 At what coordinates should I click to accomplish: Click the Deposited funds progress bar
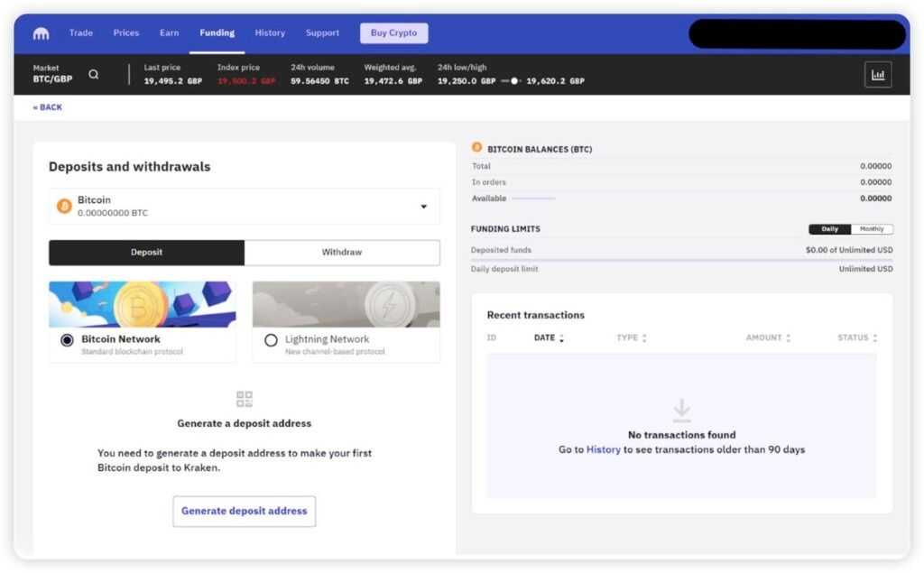tap(682, 260)
